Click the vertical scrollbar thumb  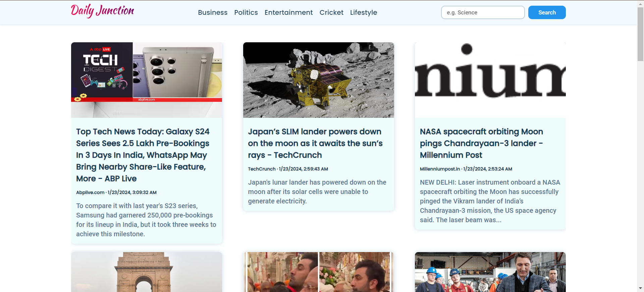point(641,34)
